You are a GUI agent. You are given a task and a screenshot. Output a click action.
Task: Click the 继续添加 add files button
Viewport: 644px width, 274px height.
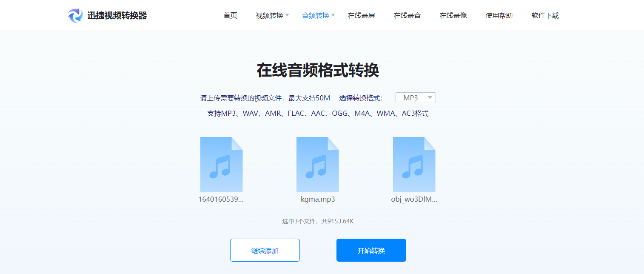pos(265,250)
